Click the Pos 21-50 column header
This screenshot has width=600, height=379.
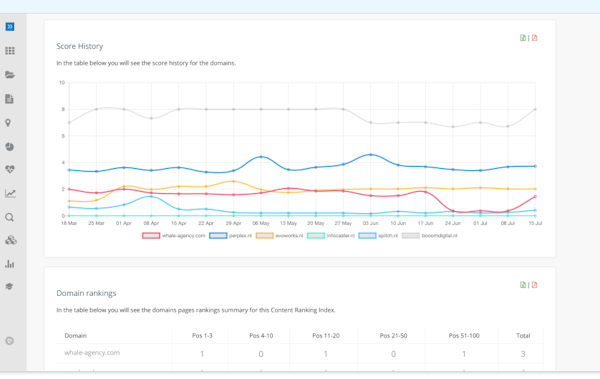[393, 335]
